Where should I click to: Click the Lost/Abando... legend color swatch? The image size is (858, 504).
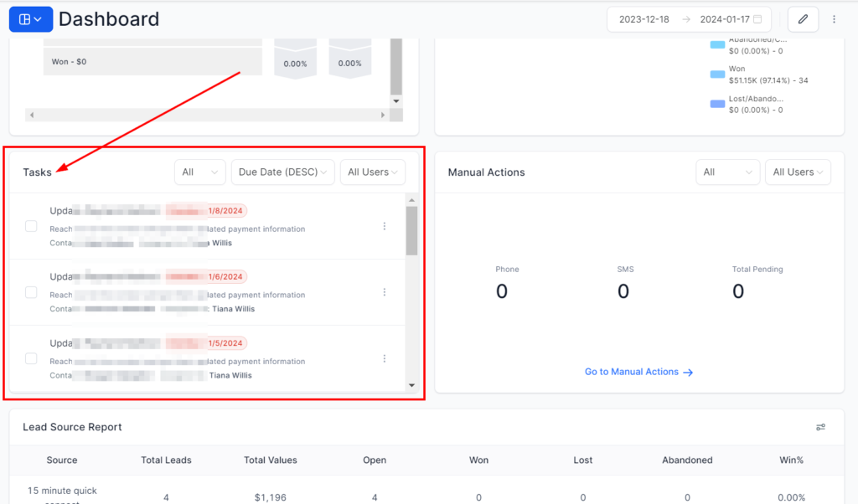[717, 104]
